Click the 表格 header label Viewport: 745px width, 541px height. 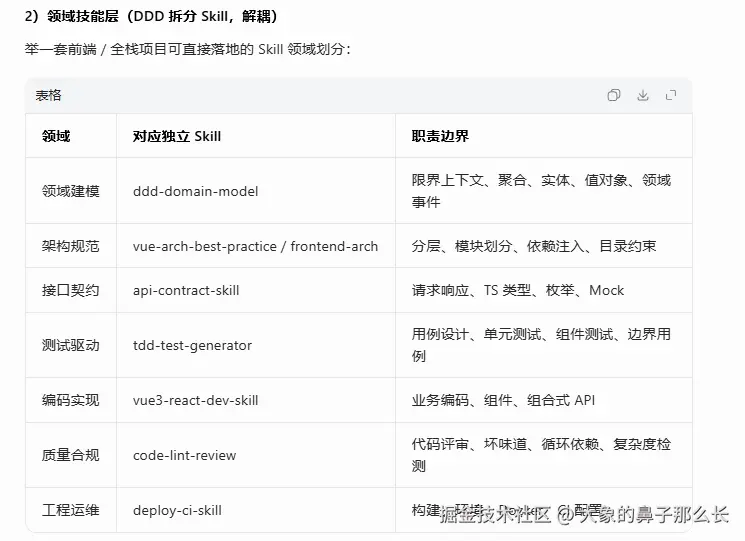48,95
